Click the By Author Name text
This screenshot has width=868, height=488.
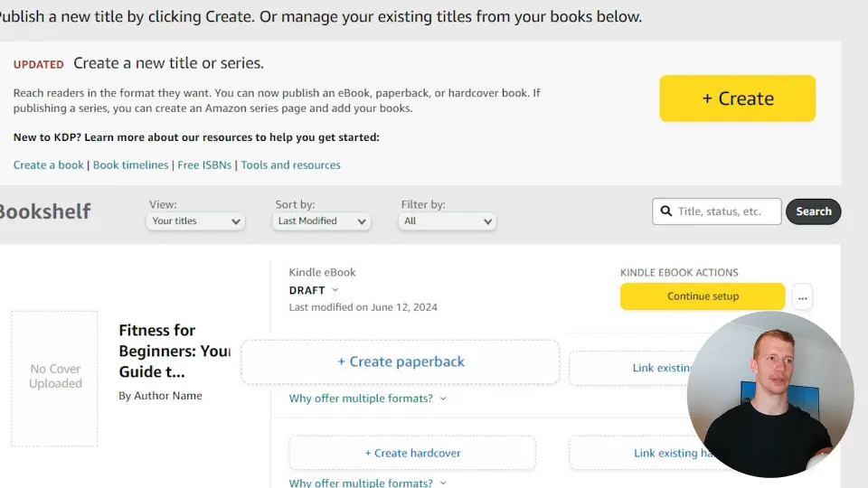(160, 396)
